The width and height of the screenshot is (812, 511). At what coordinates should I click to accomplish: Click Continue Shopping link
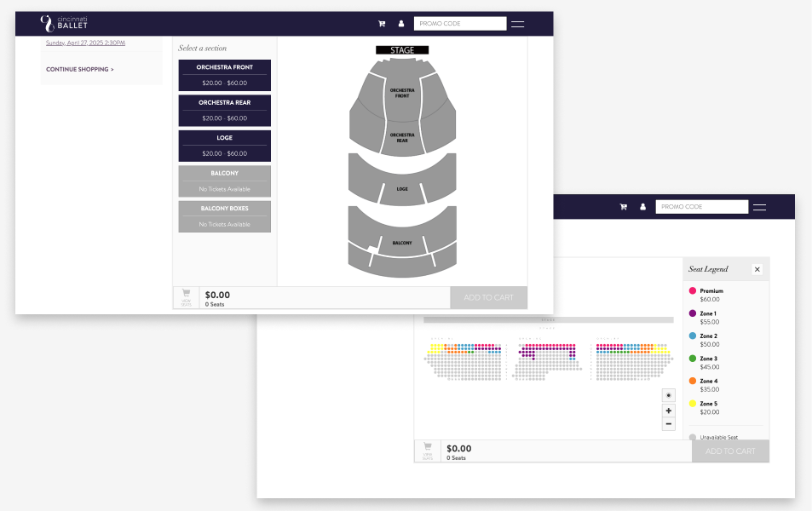tap(80, 69)
